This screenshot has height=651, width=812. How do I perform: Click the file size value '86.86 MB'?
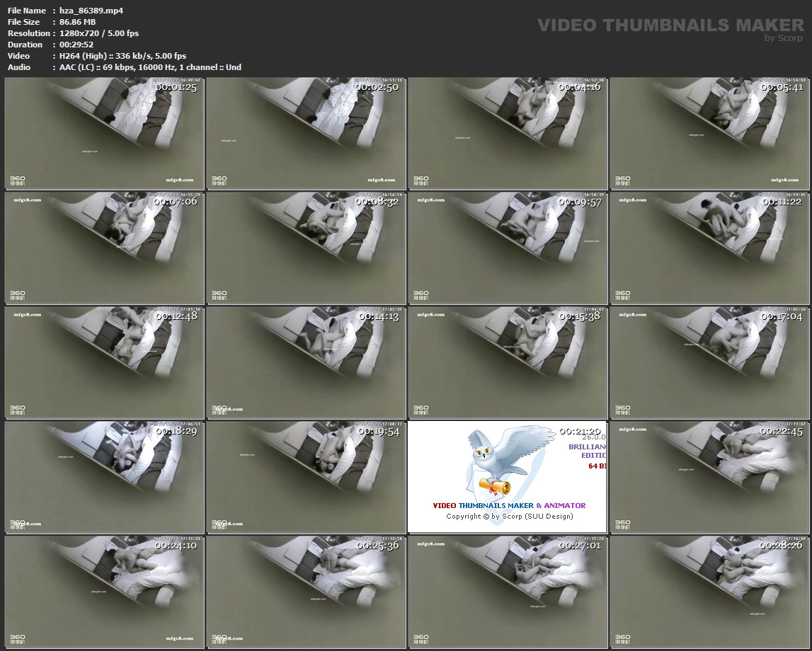tap(78, 22)
